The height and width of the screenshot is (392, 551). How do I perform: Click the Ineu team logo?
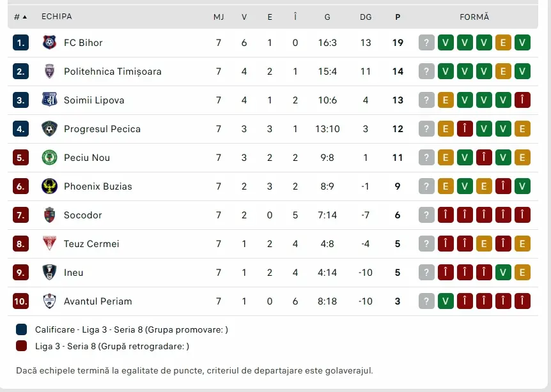[50, 273]
